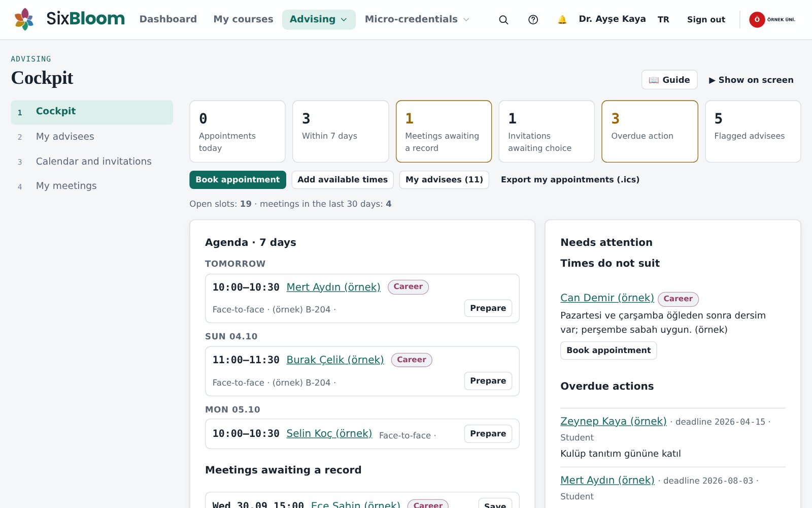Open Invitations awaiting choice card

click(547, 132)
